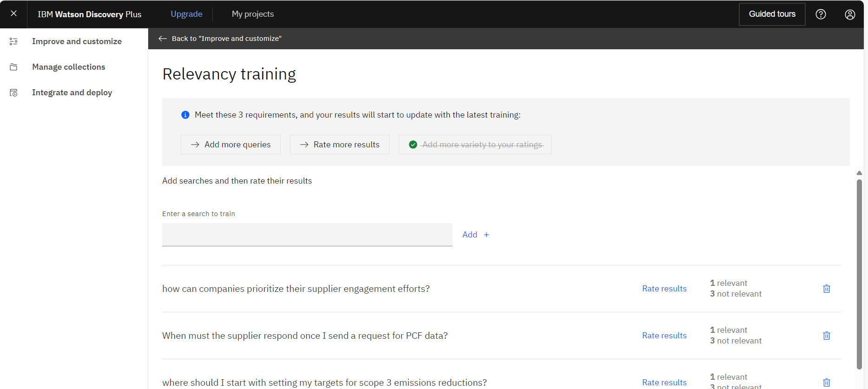Delete the supplier engagement efforts query
The height and width of the screenshot is (389, 868).
click(x=827, y=289)
